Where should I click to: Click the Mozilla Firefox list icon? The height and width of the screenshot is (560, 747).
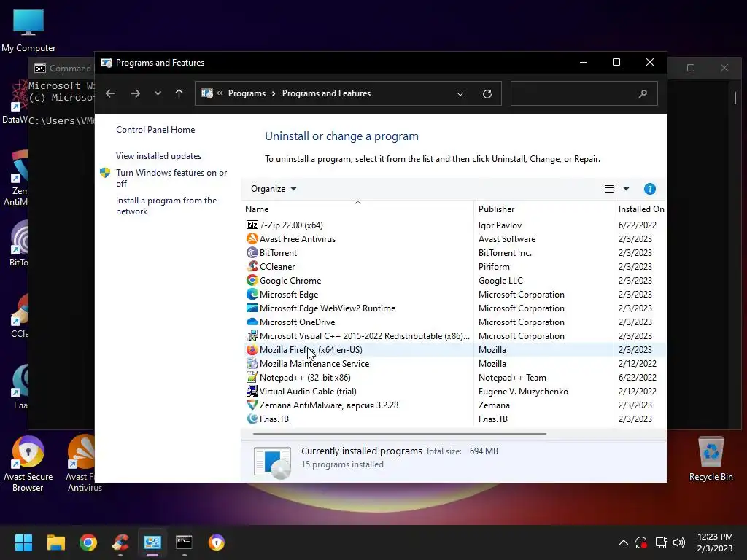[x=252, y=349]
